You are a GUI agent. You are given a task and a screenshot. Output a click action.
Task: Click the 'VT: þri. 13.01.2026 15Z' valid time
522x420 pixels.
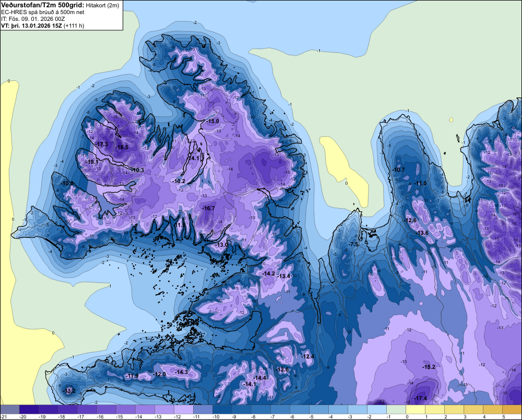[31, 25]
